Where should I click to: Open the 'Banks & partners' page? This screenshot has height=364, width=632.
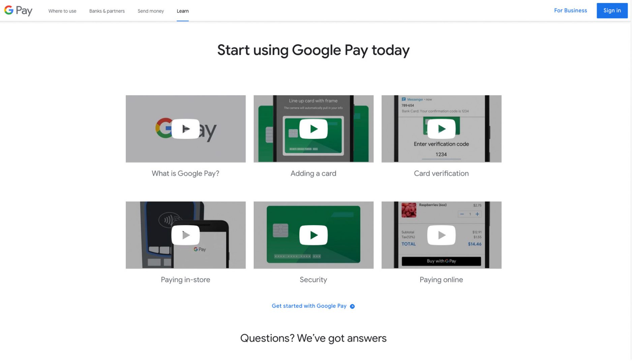point(107,11)
